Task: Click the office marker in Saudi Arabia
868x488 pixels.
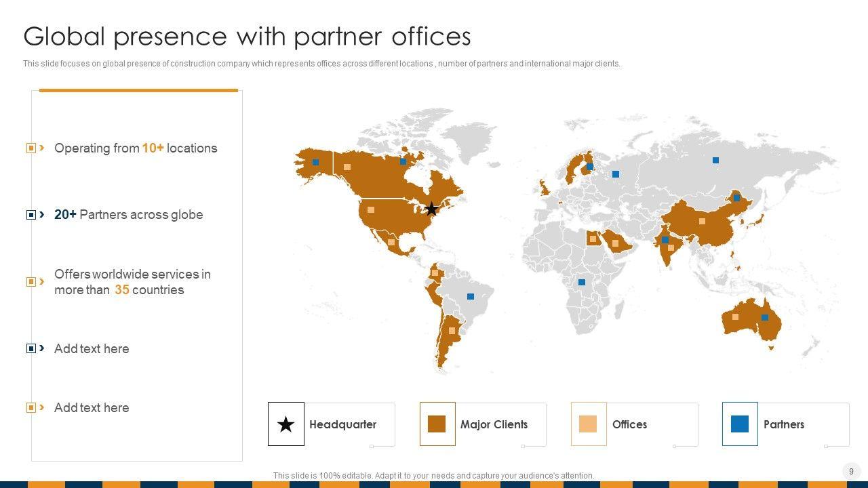Action: point(616,243)
